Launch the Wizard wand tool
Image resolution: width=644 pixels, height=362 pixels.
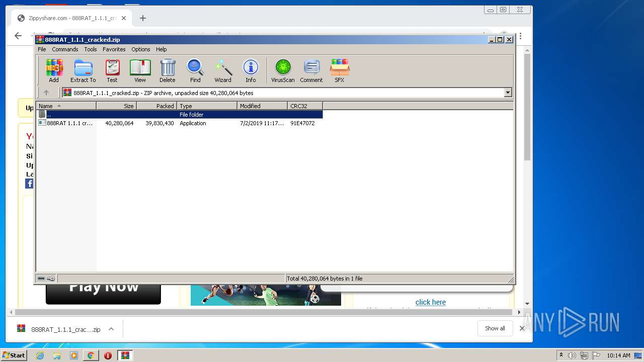(223, 71)
